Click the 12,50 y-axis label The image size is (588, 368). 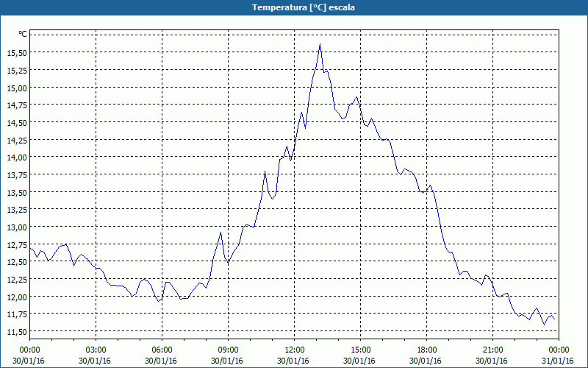(x=17, y=262)
